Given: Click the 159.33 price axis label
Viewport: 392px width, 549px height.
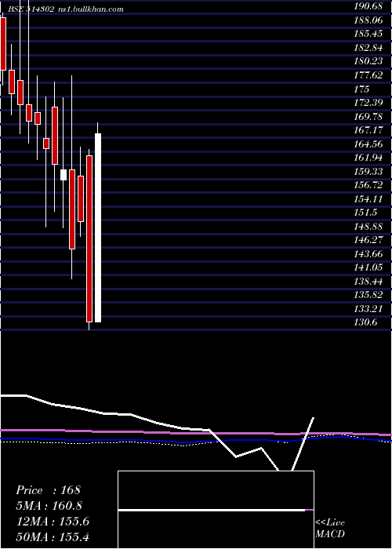Looking at the screenshot, I should pos(368,171).
